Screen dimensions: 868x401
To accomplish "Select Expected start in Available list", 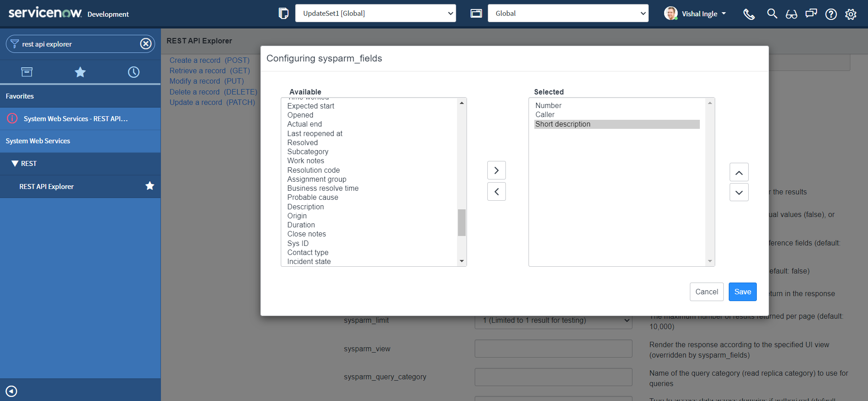I will [x=311, y=106].
